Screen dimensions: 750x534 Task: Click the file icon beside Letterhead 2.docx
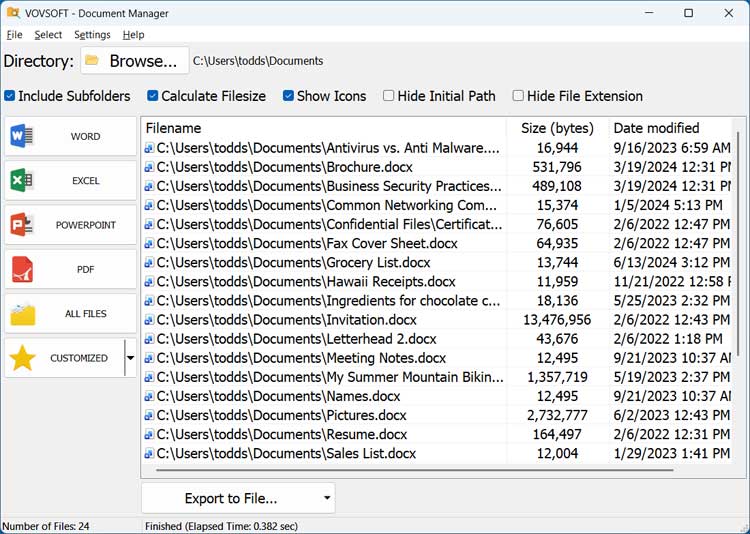149,339
